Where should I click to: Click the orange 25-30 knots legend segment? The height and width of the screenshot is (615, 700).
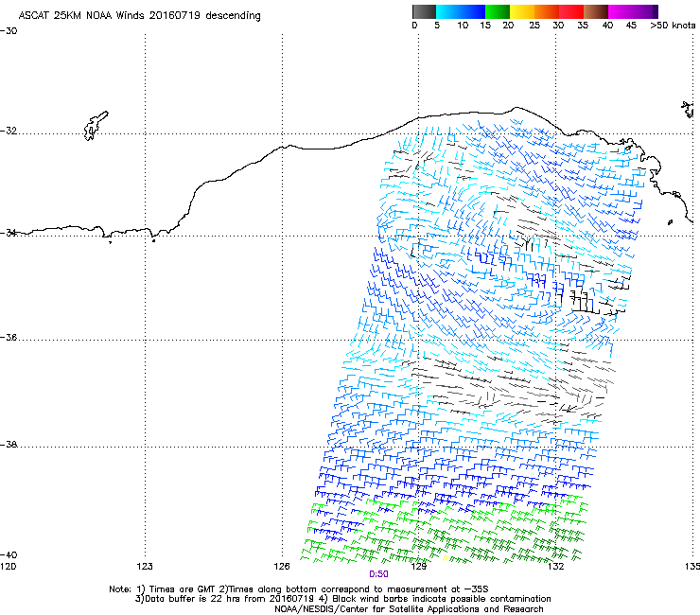(x=547, y=11)
